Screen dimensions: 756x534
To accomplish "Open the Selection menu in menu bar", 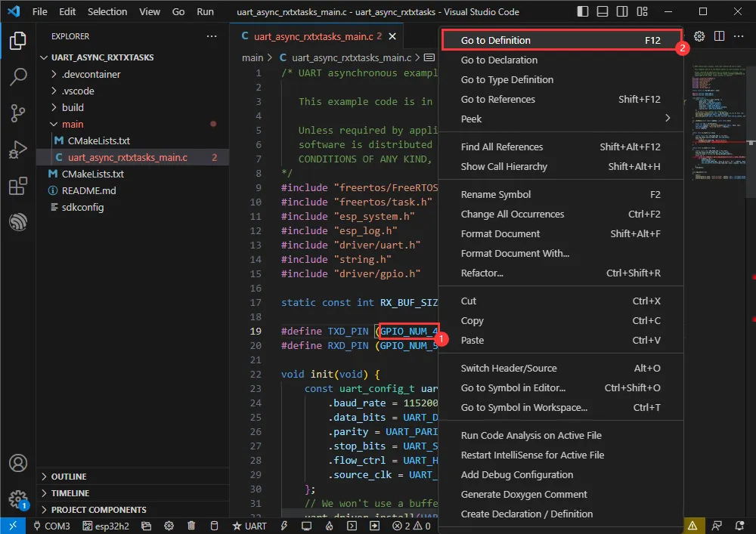I will [107, 12].
